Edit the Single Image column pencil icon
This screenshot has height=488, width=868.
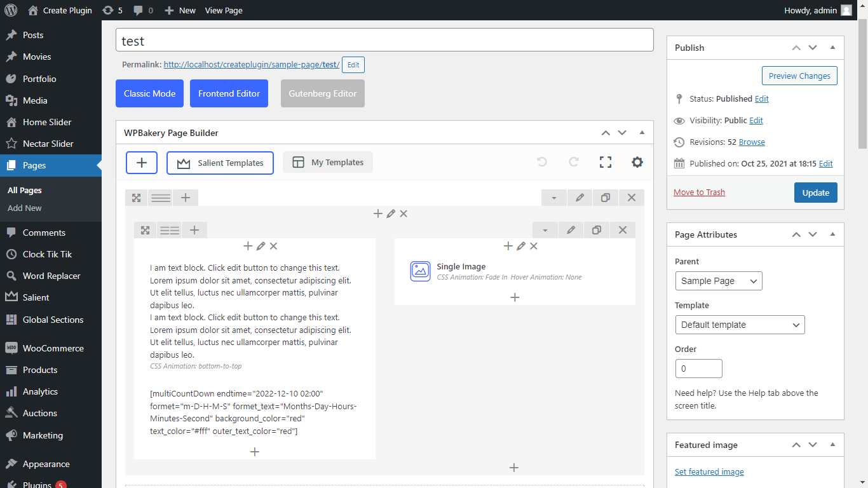(521, 246)
